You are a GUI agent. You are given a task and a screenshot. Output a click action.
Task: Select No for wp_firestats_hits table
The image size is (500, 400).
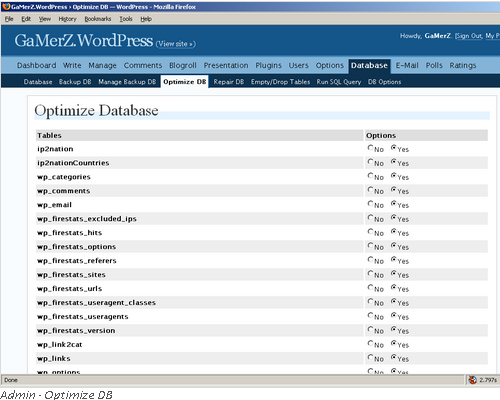pos(370,231)
